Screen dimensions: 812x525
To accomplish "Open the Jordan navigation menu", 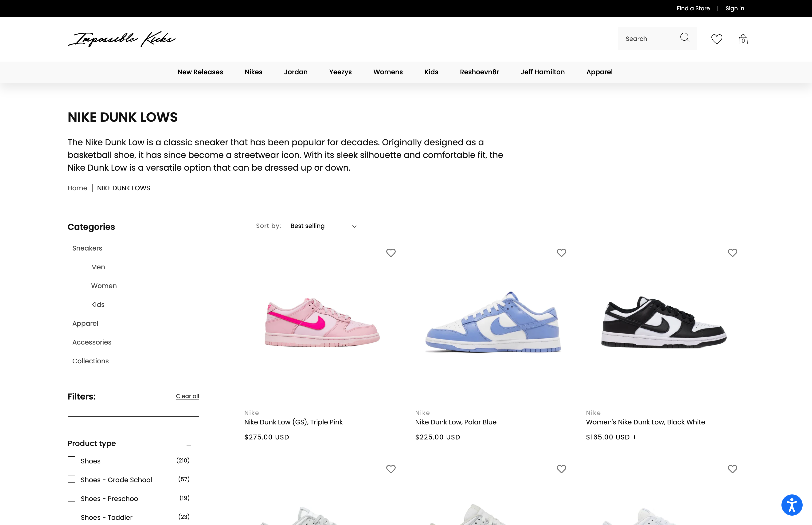I will 295,72.
